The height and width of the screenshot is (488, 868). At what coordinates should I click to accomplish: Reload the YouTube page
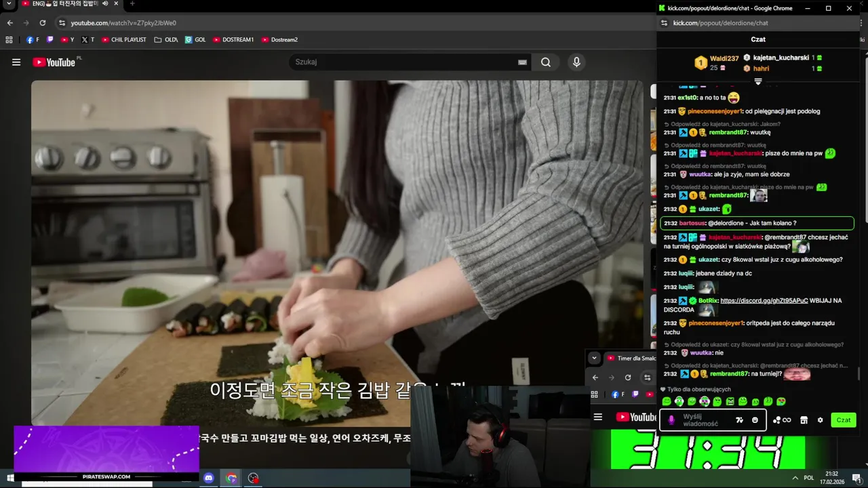(42, 22)
